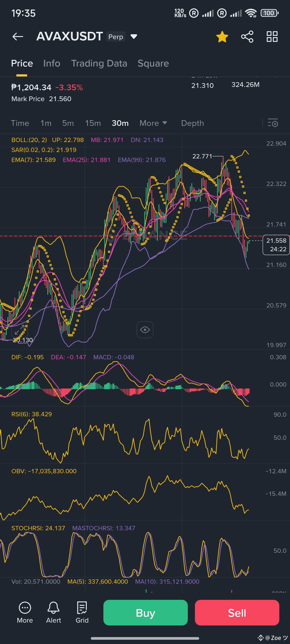Open the Alert bell icon
This screenshot has height=644, width=290.
click(x=53, y=612)
